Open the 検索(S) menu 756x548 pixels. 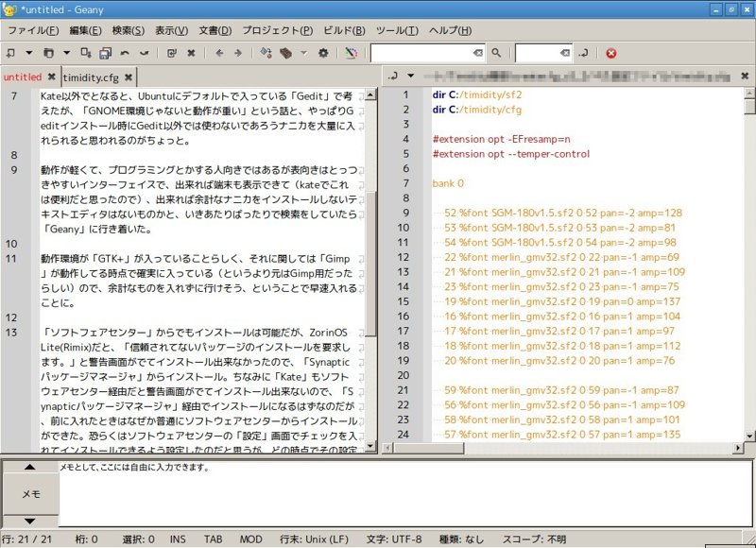(129, 30)
